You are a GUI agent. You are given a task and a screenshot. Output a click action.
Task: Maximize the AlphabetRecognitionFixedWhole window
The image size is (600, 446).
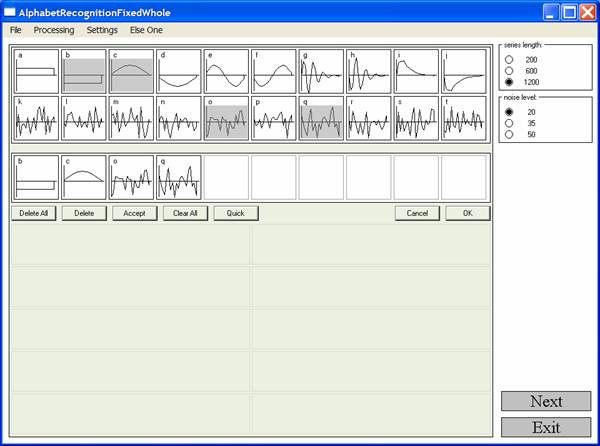click(x=569, y=12)
